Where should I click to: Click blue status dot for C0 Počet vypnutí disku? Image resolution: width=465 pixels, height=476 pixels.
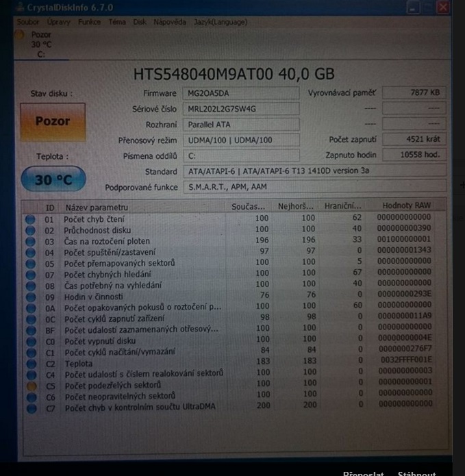(32, 342)
